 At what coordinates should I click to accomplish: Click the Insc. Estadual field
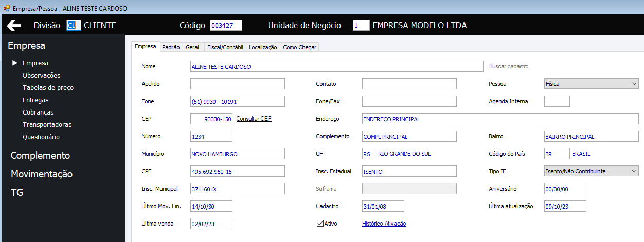[409, 171]
